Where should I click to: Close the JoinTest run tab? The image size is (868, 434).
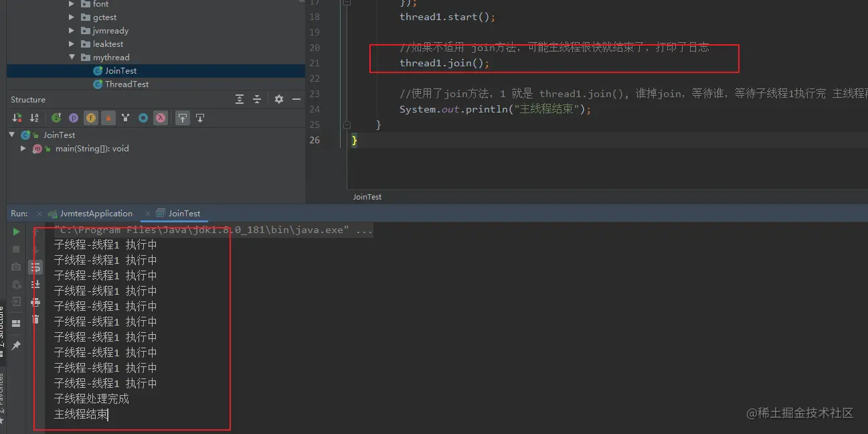(147, 214)
